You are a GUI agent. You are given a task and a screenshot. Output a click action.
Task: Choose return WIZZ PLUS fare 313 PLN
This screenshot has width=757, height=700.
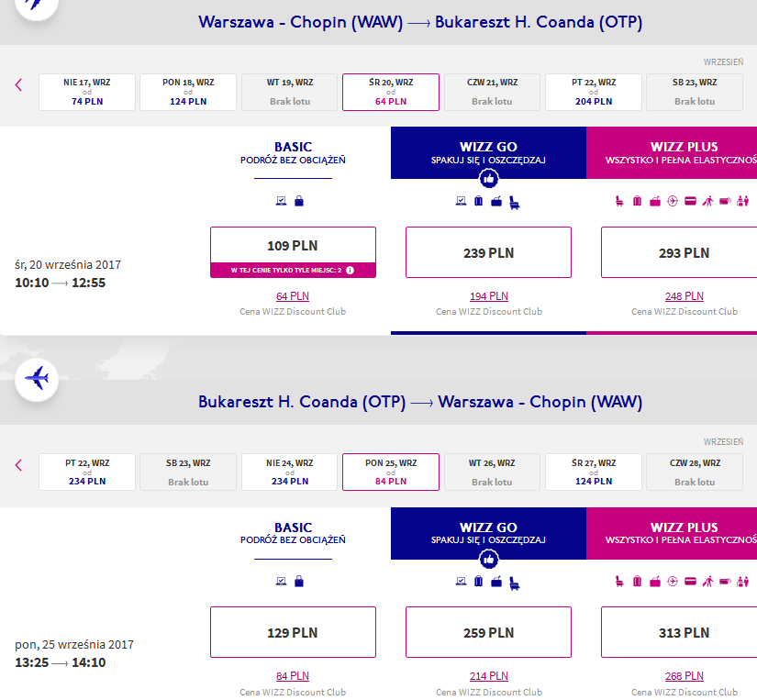click(x=679, y=632)
